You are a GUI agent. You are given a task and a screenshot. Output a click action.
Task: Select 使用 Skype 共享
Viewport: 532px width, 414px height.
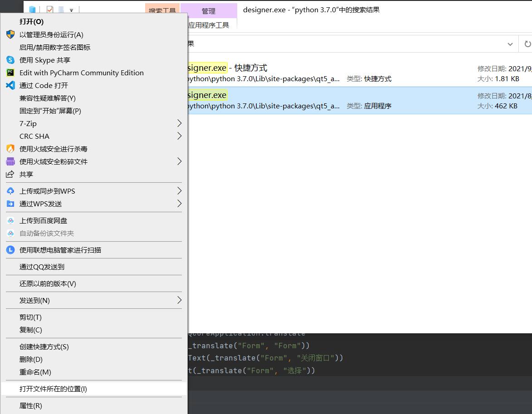[94, 60]
